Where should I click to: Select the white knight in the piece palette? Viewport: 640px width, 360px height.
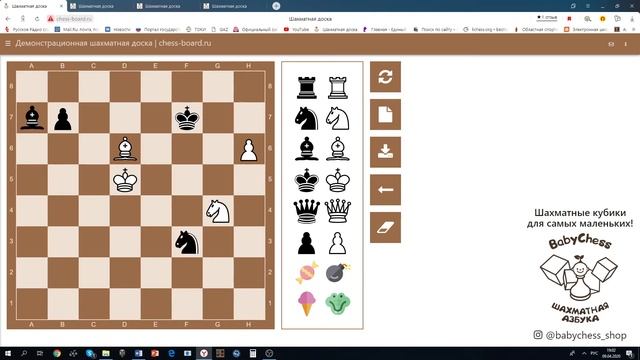[x=338, y=119]
